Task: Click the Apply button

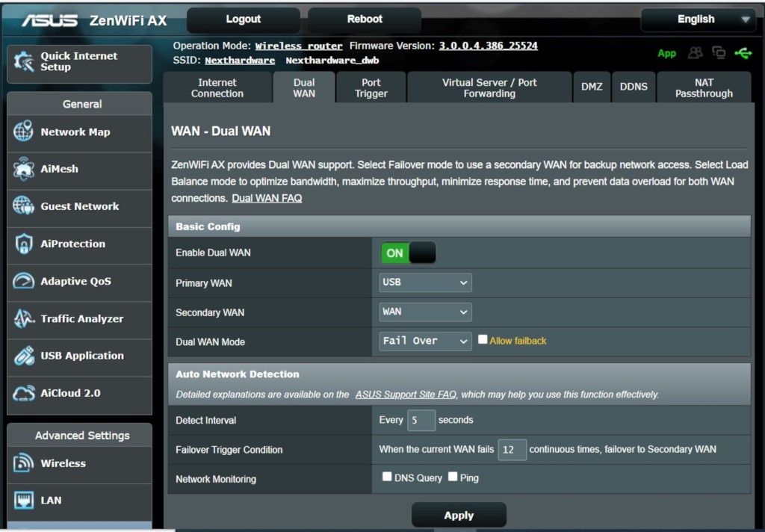Action: click(459, 516)
